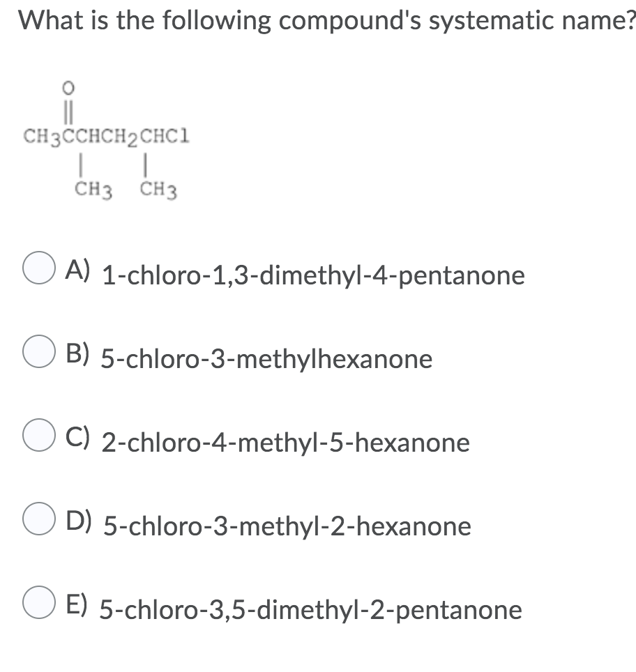Viewport: 636px width, 672px height.
Task: Click the carbonyl O atom in structure
Action: (67, 88)
